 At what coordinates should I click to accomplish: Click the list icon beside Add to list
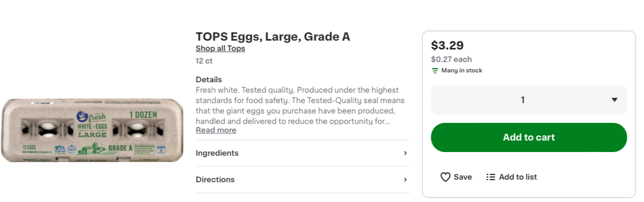point(491,177)
